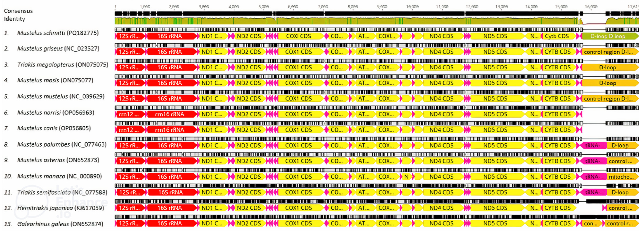Click the 10,000 position on the ruler

pos(412,7)
